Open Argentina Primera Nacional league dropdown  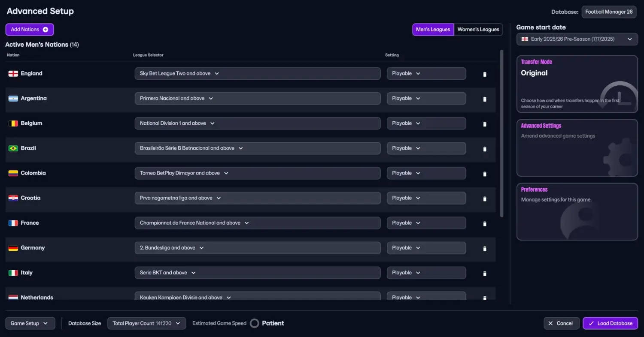[x=258, y=98]
